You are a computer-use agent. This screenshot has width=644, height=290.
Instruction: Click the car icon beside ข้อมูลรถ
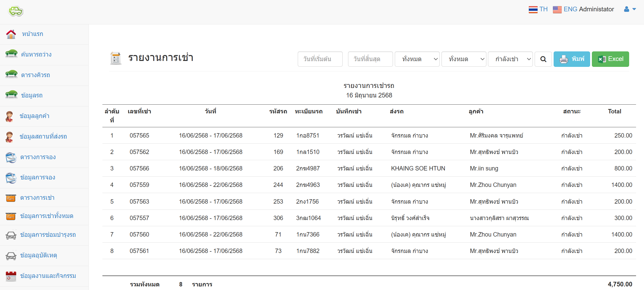point(11,95)
